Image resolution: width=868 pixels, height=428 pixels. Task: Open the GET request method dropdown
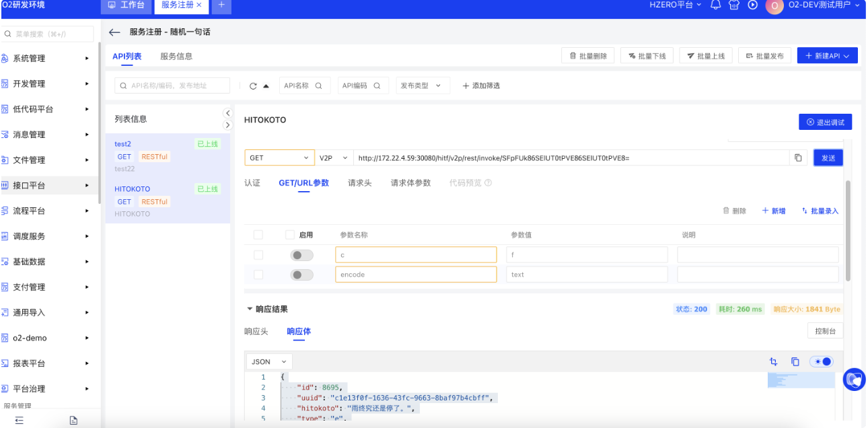click(x=279, y=157)
